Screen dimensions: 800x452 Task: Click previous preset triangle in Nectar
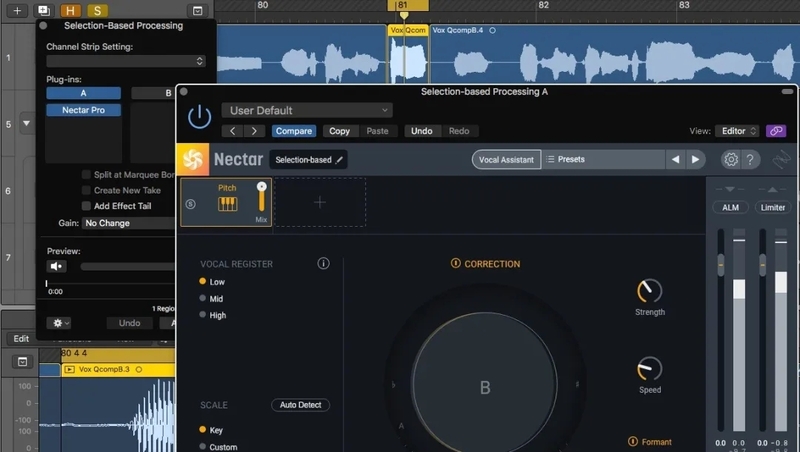(x=676, y=160)
